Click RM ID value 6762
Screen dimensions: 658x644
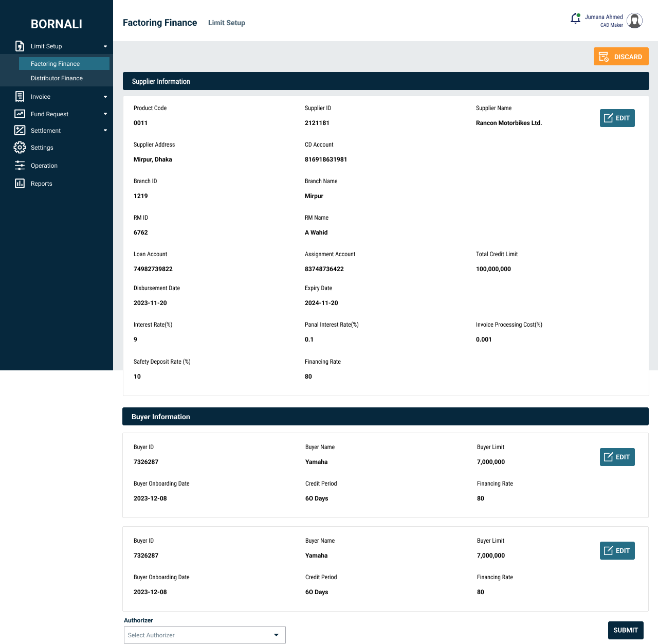(x=140, y=232)
